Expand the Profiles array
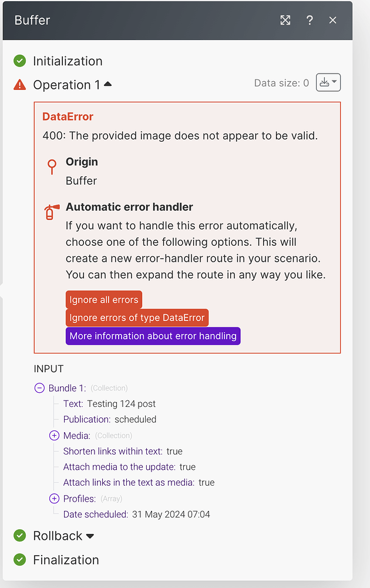 pos(54,499)
